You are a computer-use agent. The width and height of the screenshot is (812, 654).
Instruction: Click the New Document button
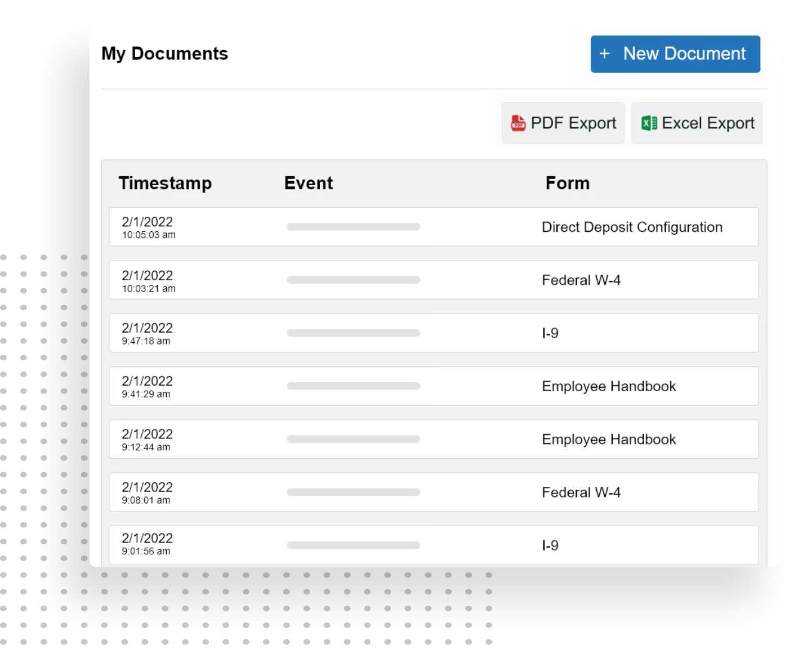[x=675, y=54]
